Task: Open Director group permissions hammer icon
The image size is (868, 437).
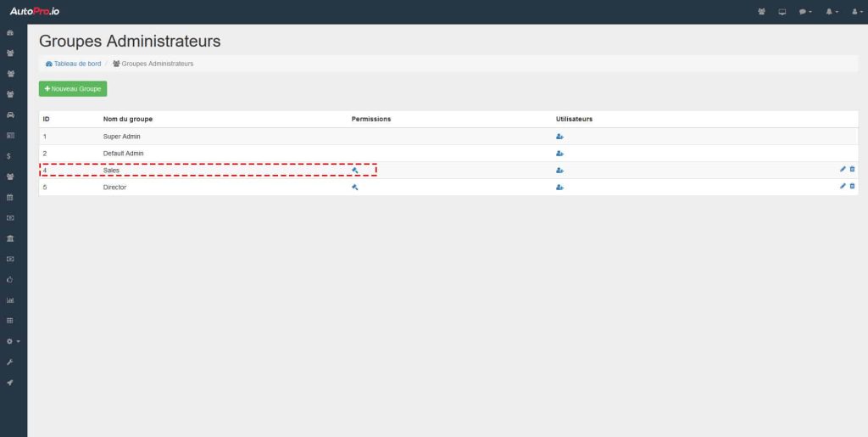Action: (x=355, y=188)
